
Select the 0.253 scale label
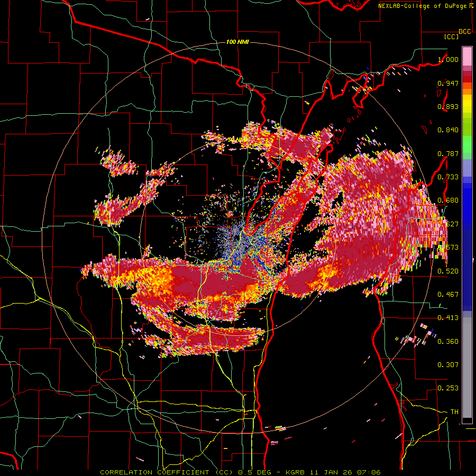(448, 388)
